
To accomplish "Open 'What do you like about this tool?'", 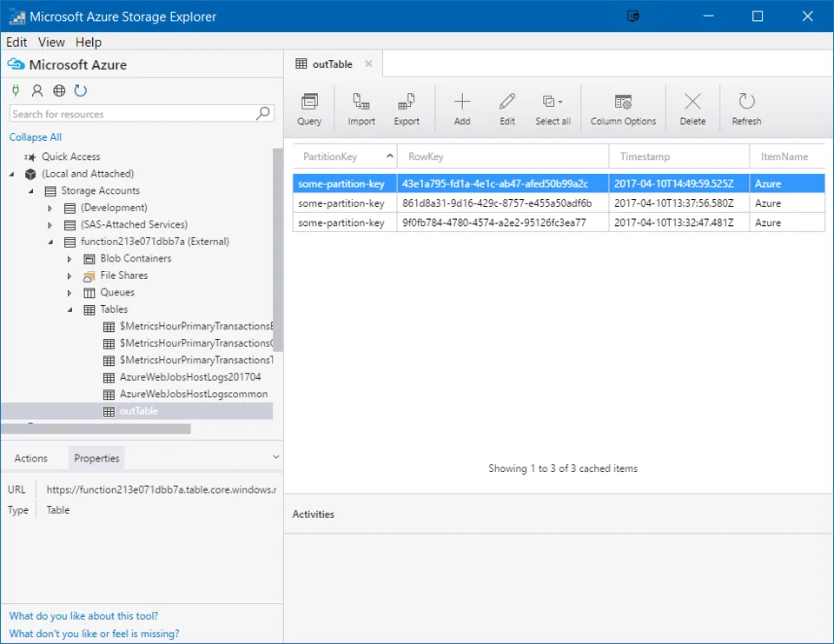I will tap(83, 616).
